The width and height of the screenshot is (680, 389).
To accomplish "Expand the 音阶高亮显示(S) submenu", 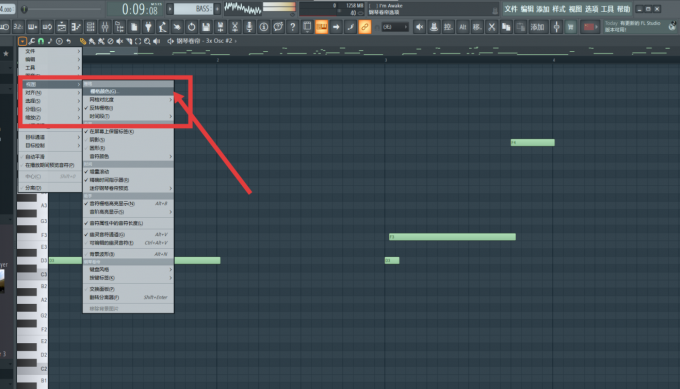I will pyautogui.click(x=128, y=212).
